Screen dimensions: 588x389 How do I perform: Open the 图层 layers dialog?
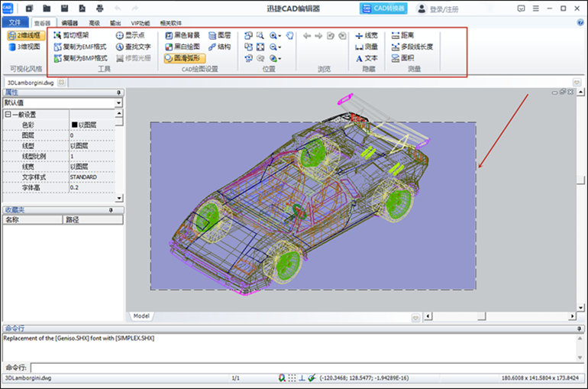pyautogui.click(x=220, y=35)
